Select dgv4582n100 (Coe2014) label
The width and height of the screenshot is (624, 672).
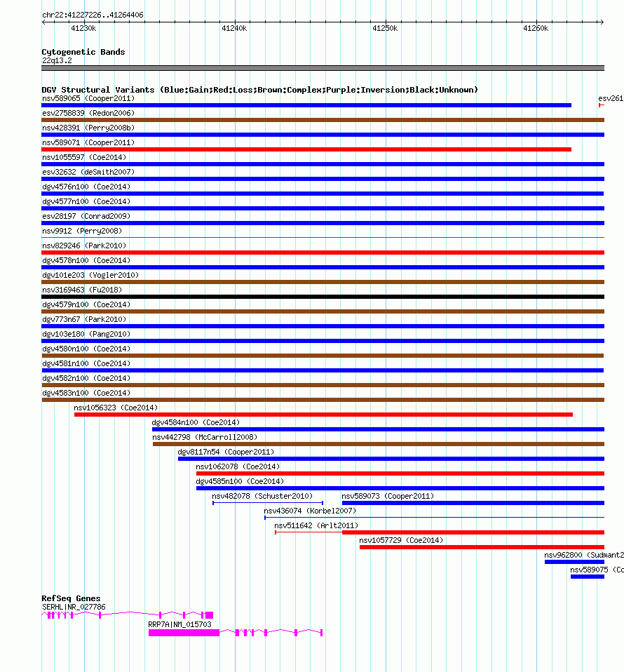86,378
